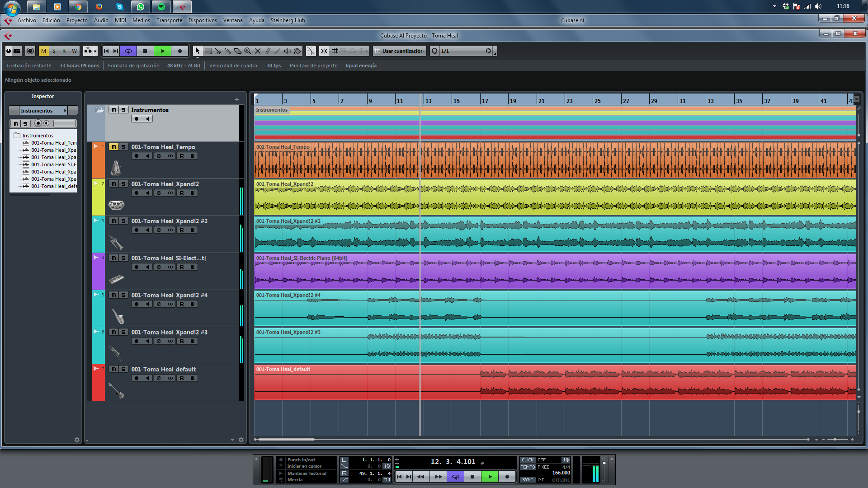Toggle the metronome CLICK button
The height and width of the screenshot is (488, 868).
tap(527, 460)
